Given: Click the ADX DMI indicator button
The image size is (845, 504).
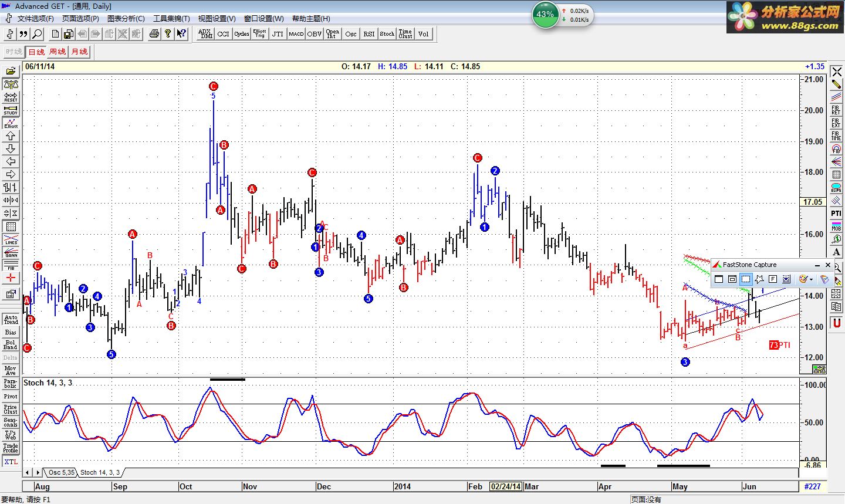Looking at the screenshot, I should point(205,34).
